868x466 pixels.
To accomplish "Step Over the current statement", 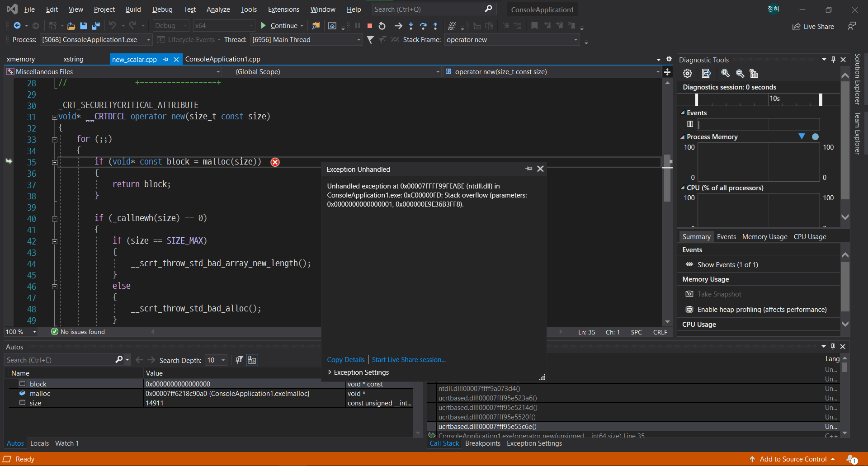I will (423, 26).
